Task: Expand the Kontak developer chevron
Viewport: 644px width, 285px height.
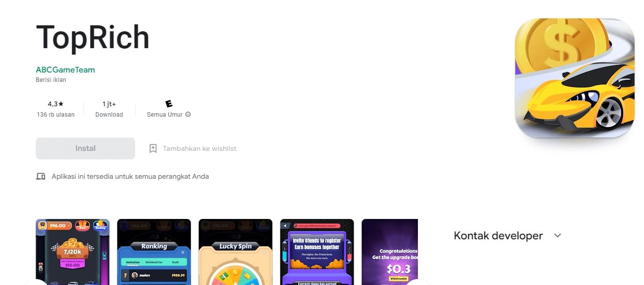Action: coord(558,235)
